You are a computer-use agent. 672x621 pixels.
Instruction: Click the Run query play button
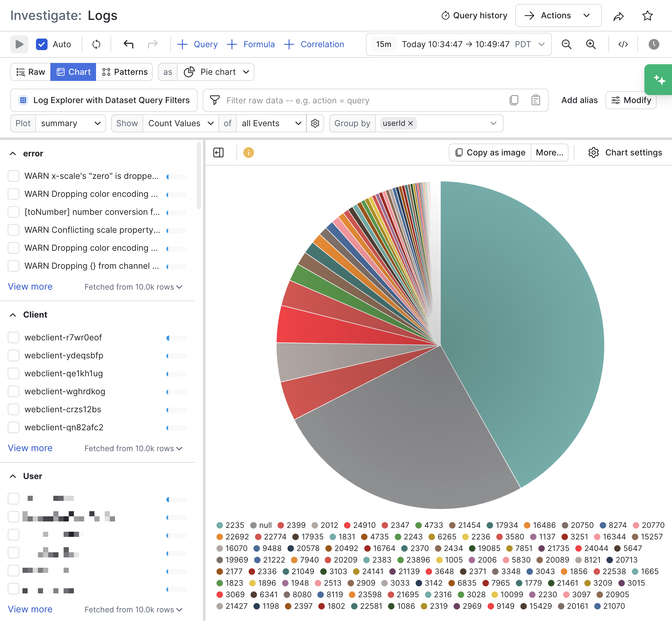click(19, 44)
